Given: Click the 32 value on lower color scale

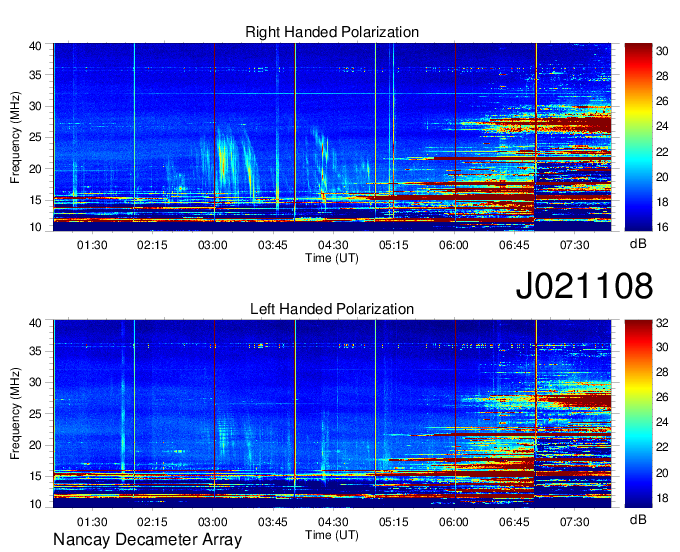Looking at the screenshot, I should (x=662, y=323).
